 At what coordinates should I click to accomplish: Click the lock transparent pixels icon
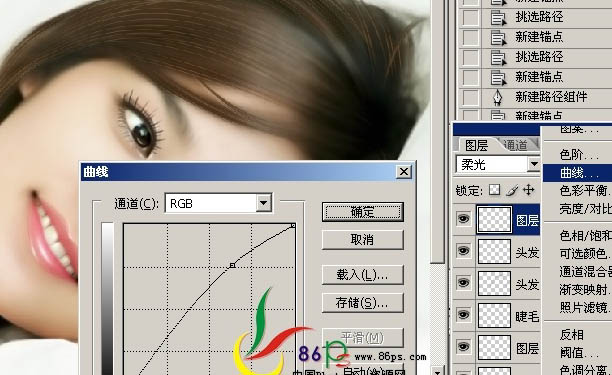(x=495, y=190)
